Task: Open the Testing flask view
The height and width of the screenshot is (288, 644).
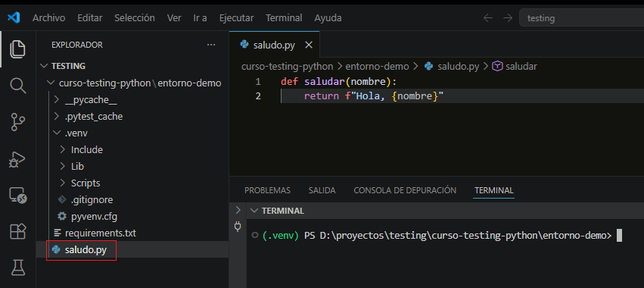Action: [17, 268]
